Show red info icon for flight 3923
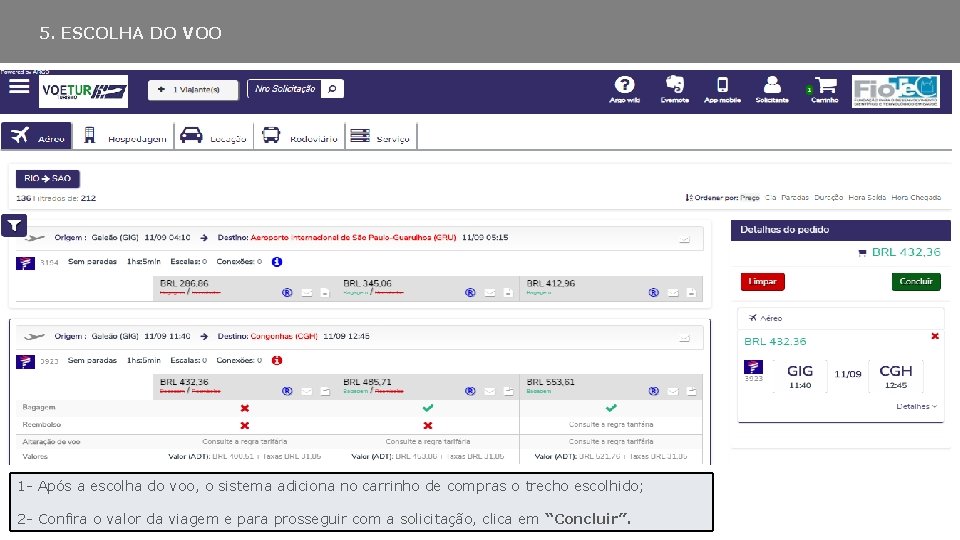Viewport: 960px width, 540px height. pyautogui.click(x=277, y=360)
